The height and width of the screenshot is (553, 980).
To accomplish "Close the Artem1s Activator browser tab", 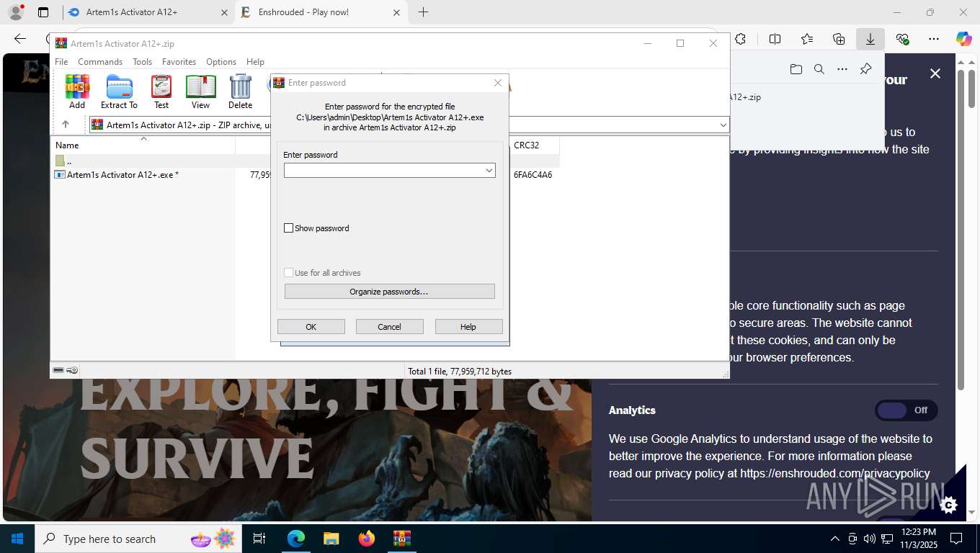I will click(223, 12).
